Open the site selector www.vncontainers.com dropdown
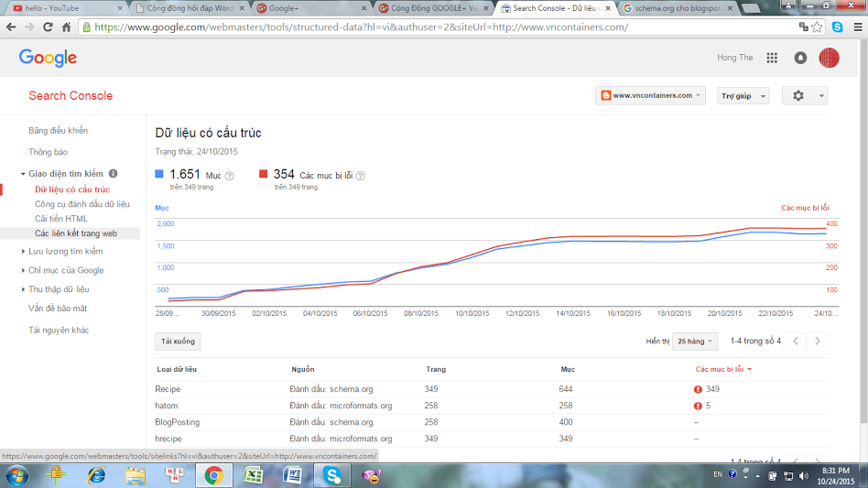The width and height of the screenshot is (868, 488). pyautogui.click(x=650, y=96)
